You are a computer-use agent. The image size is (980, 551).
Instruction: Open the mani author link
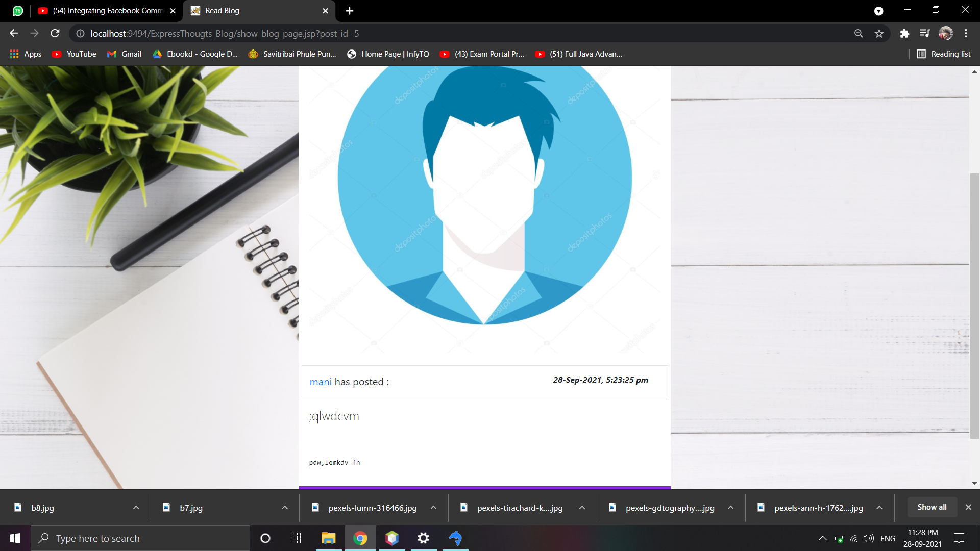point(321,382)
